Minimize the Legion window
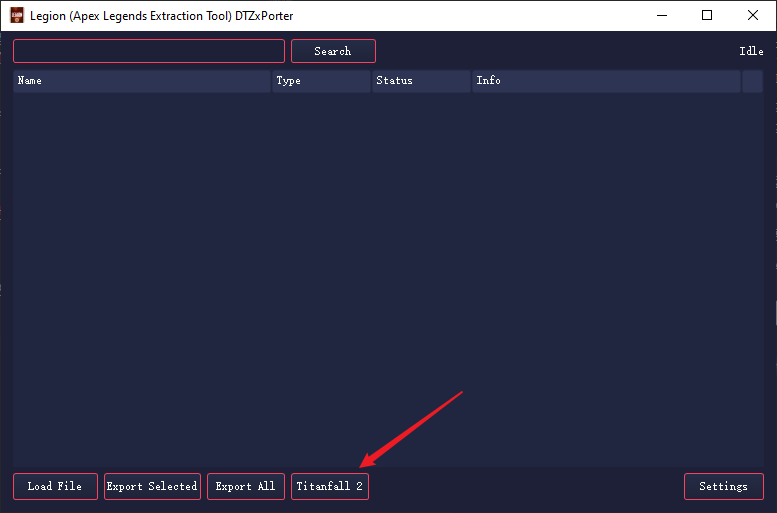Screen dimensions: 777x513 [662, 15]
